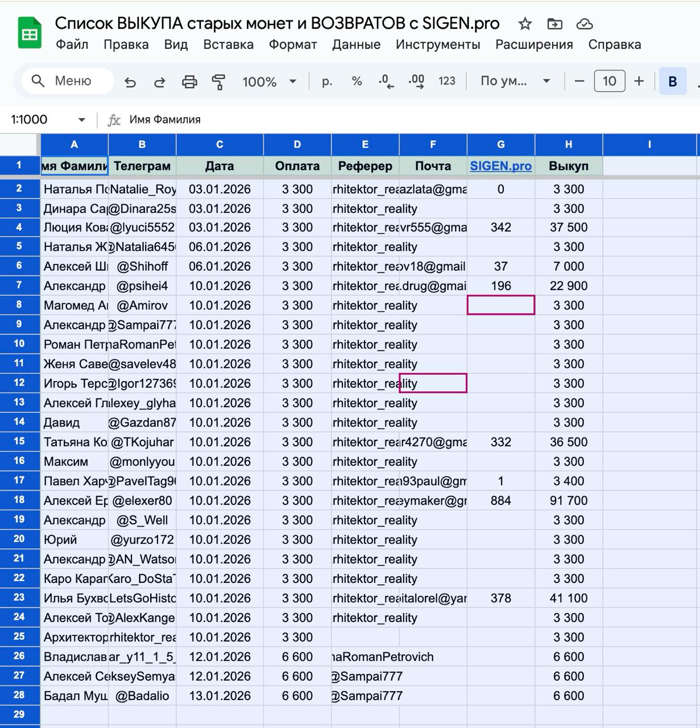
Task: Open the font family dropdown
Action: tap(515, 81)
